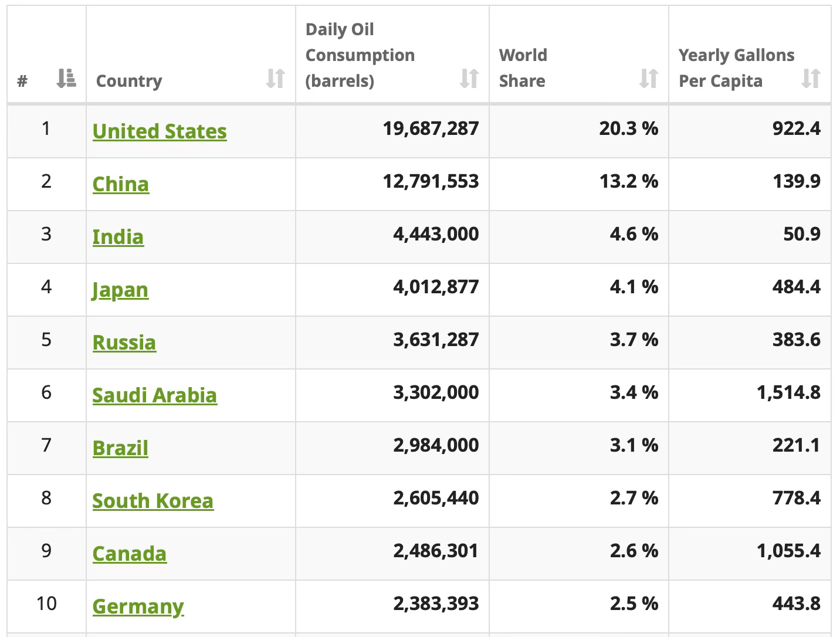Click rank number 1 in United States row

click(46, 128)
